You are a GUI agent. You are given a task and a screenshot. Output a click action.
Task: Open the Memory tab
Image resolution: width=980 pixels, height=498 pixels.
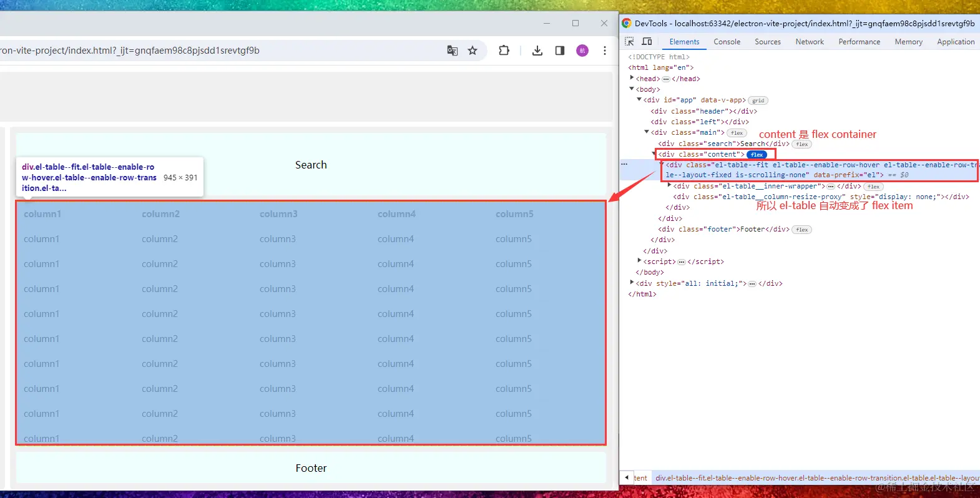tap(908, 42)
